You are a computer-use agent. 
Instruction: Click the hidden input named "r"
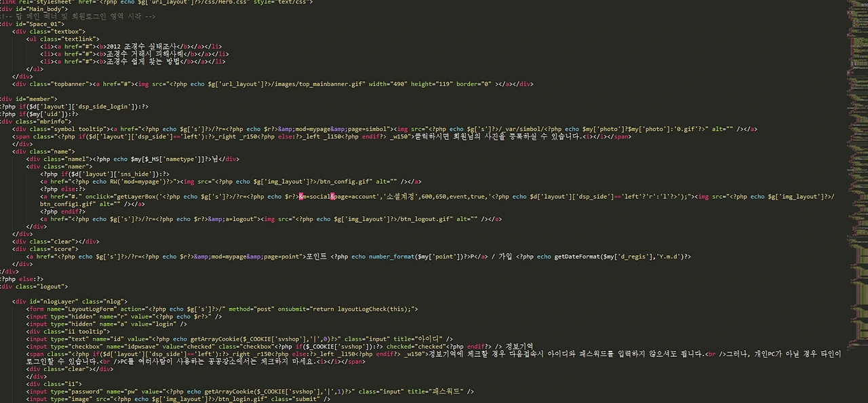pos(108,316)
